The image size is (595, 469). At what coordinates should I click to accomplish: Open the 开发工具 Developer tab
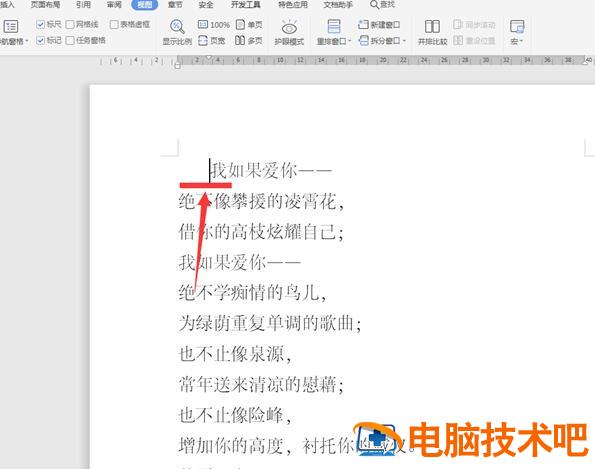click(x=246, y=5)
